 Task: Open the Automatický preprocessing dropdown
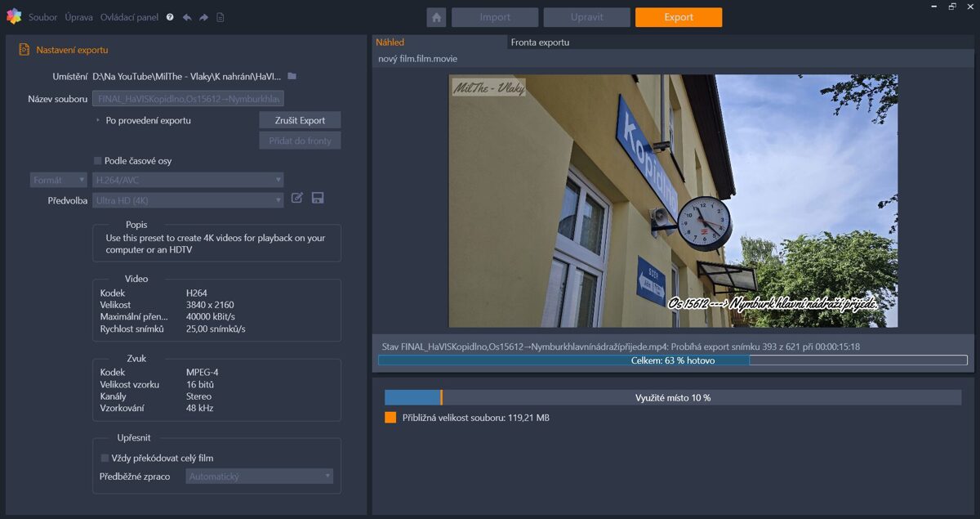coord(260,476)
